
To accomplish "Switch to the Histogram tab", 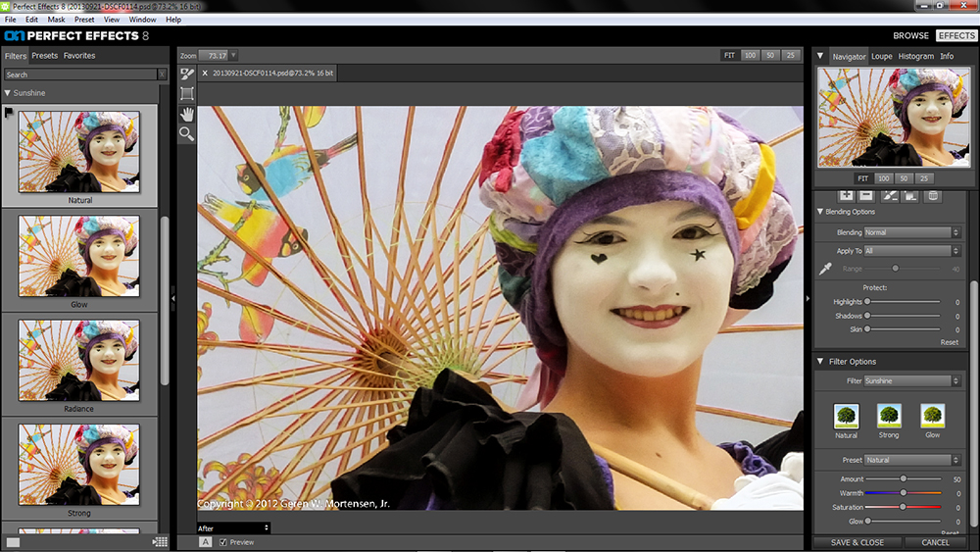I will click(x=915, y=56).
